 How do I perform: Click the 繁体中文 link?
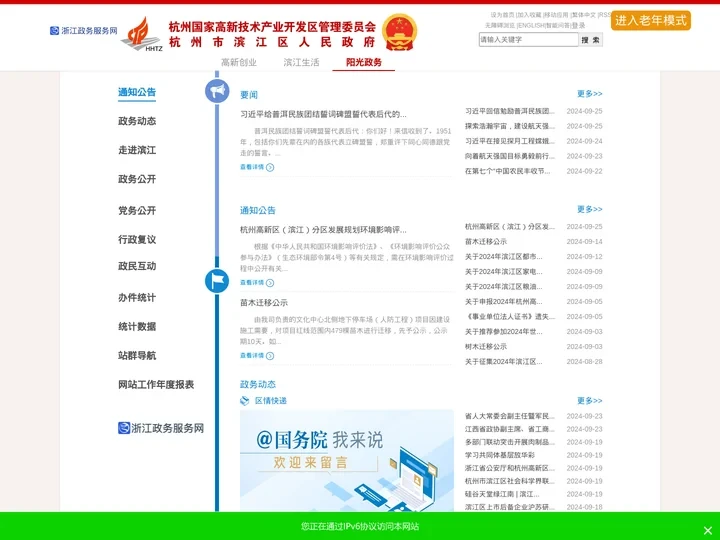pyautogui.click(x=584, y=15)
